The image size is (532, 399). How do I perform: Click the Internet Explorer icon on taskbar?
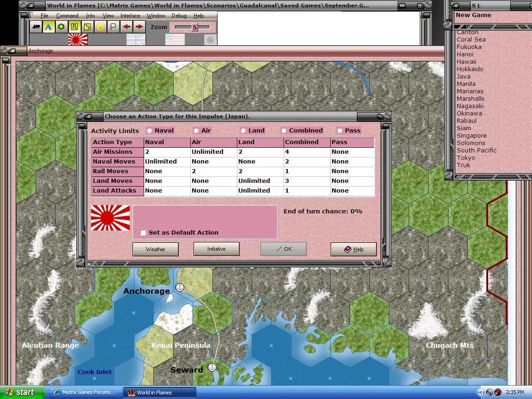pos(58,392)
